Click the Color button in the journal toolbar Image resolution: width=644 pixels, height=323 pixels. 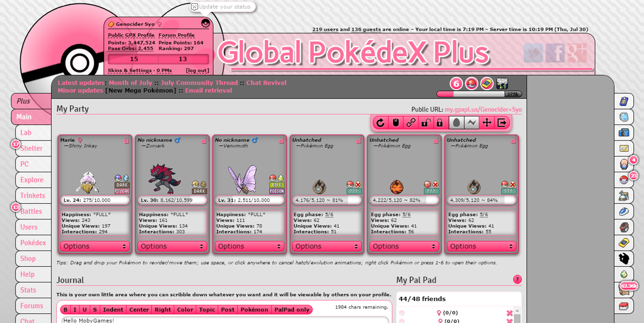[x=185, y=309]
